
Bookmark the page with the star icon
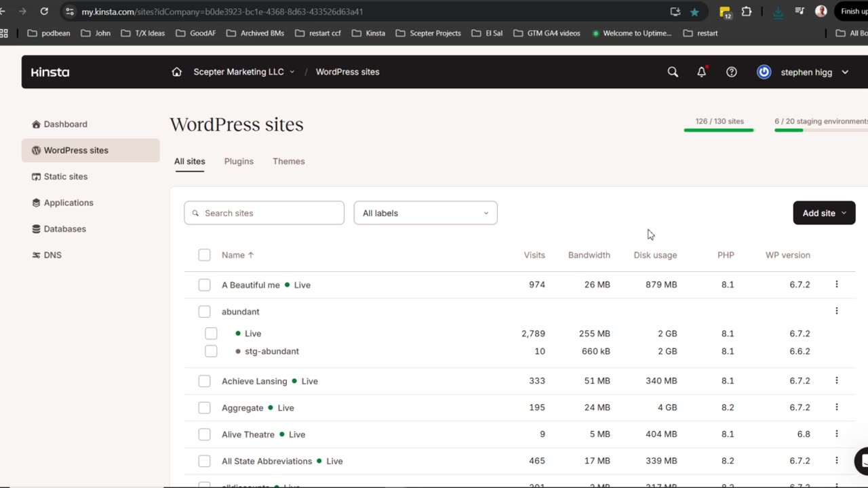[x=694, y=12]
